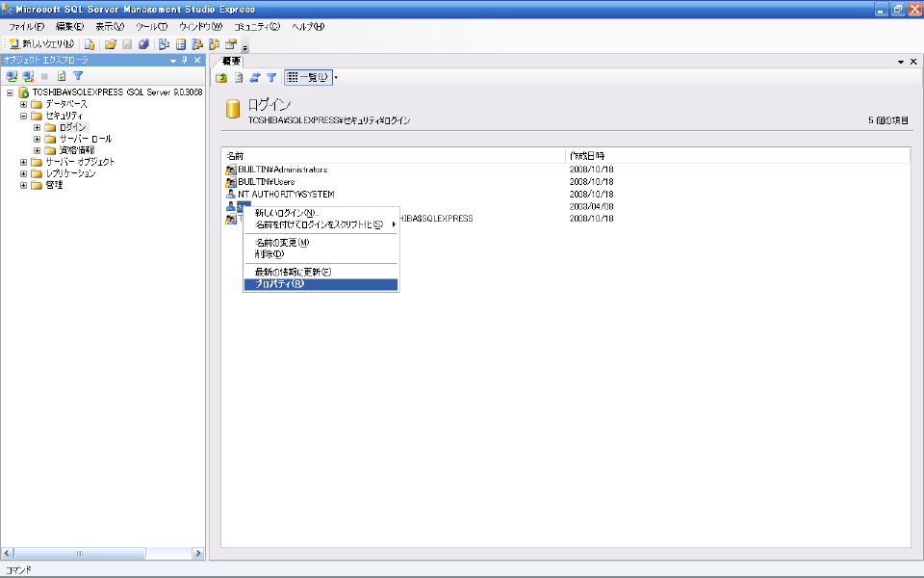Click the Summary list icon in main toolbar

click(x=181, y=44)
